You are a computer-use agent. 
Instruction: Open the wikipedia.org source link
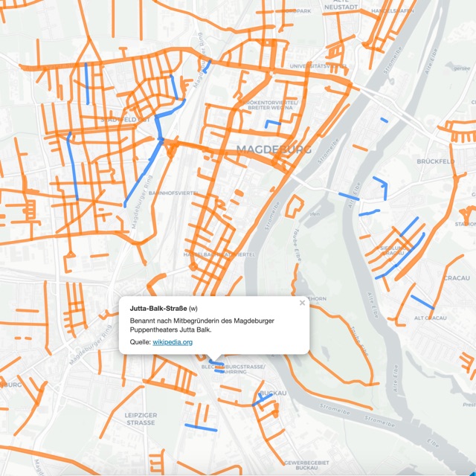173,342
